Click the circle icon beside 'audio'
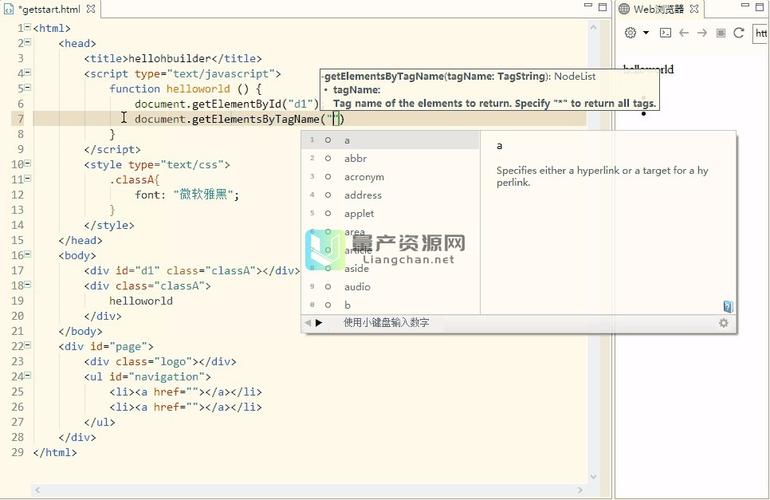 pos(328,287)
